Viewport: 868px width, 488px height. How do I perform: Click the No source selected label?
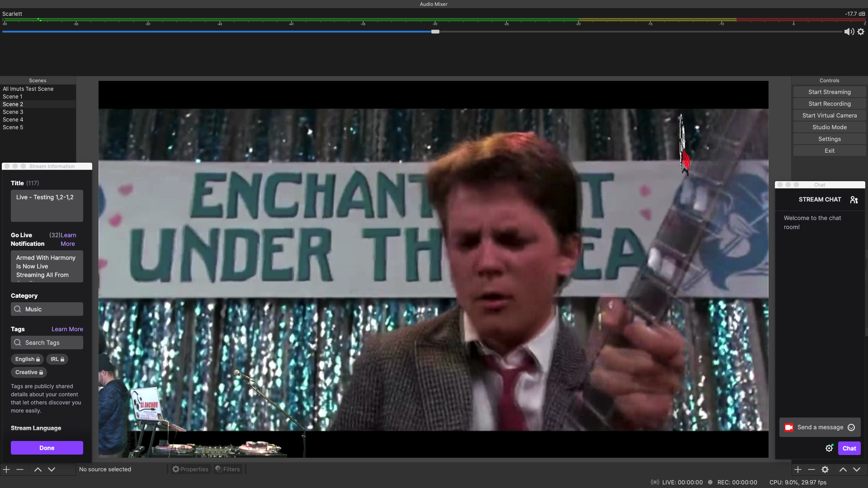(x=105, y=469)
